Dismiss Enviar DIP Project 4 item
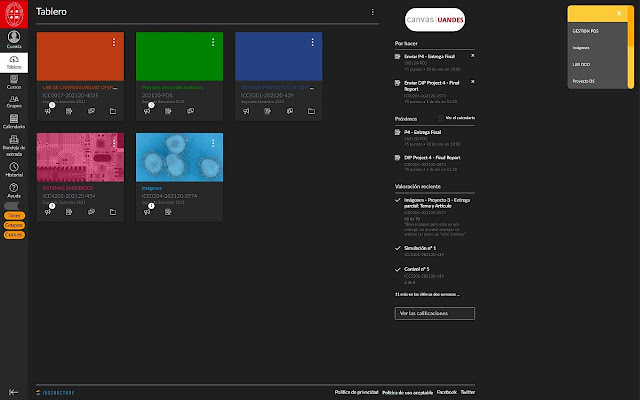This screenshot has width=640, height=400. (x=472, y=82)
